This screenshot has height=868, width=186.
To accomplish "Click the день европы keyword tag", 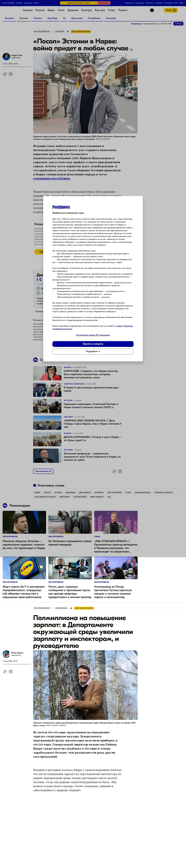I will click(85, 492).
